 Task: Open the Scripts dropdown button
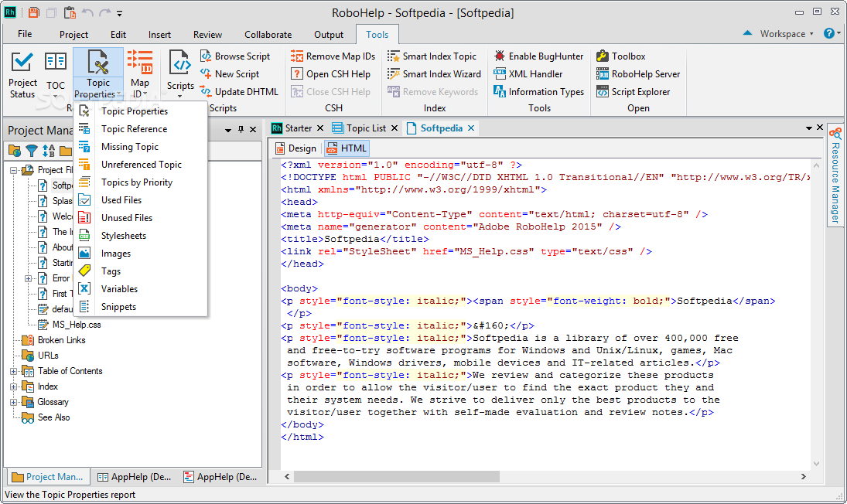(180, 75)
